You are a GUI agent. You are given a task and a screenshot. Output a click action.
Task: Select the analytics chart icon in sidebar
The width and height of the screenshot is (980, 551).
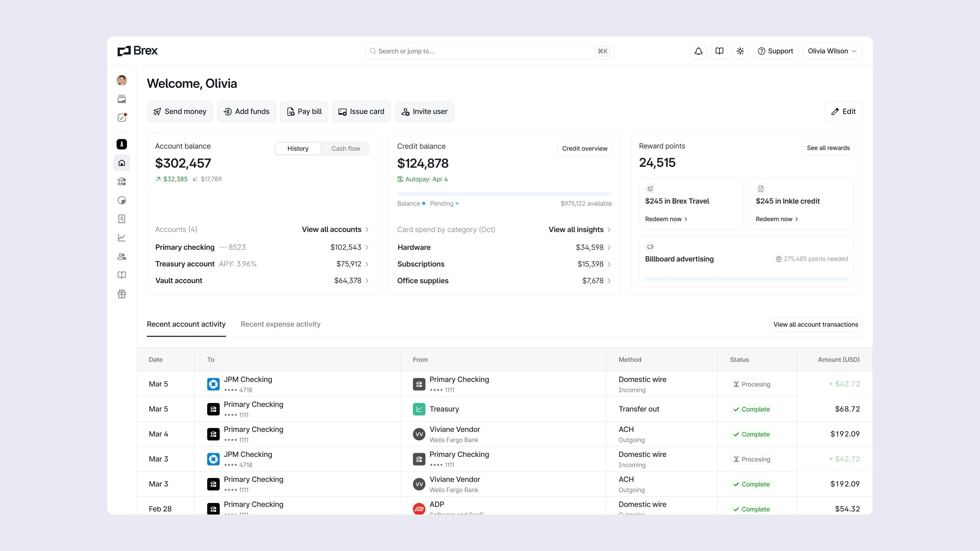122,238
